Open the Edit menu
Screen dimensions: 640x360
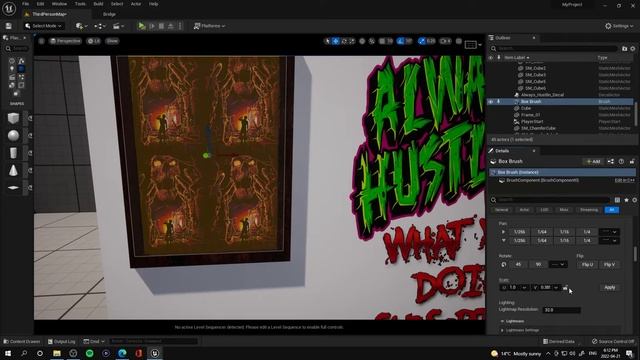pyautogui.click(x=40, y=4)
